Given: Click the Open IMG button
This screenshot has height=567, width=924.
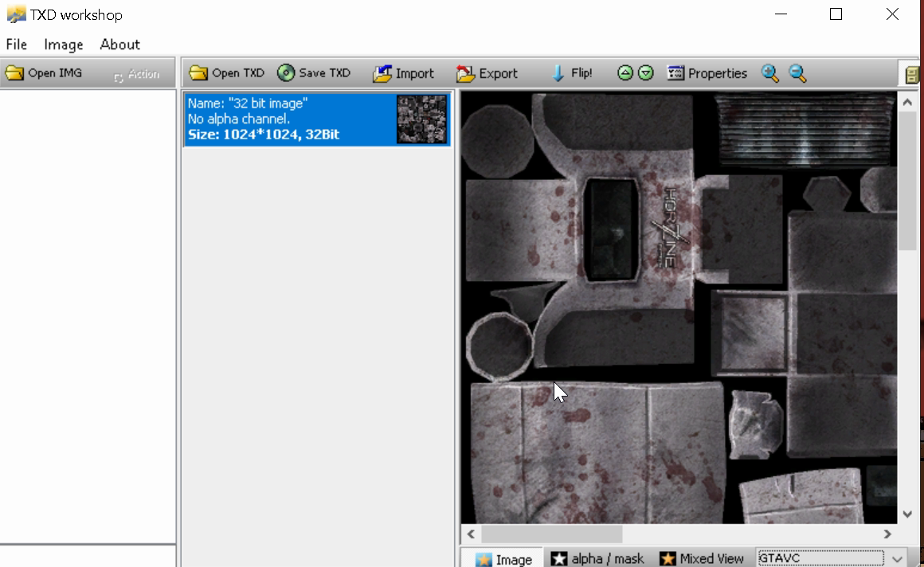Looking at the screenshot, I should point(44,73).
